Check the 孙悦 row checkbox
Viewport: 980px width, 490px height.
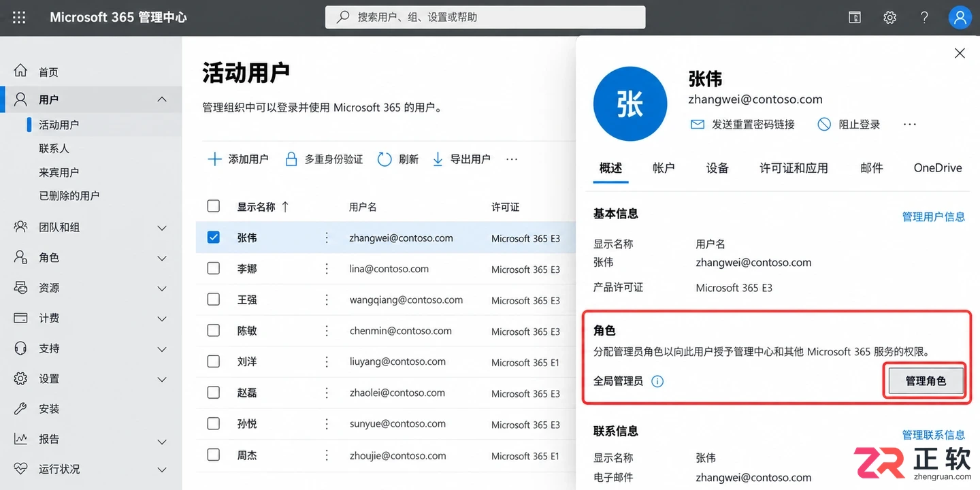pos(214,423)
